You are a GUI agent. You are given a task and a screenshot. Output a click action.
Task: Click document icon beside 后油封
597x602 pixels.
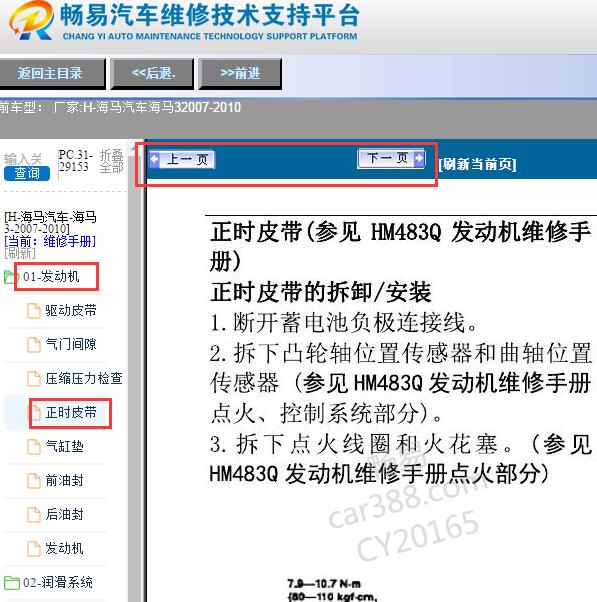34,514
